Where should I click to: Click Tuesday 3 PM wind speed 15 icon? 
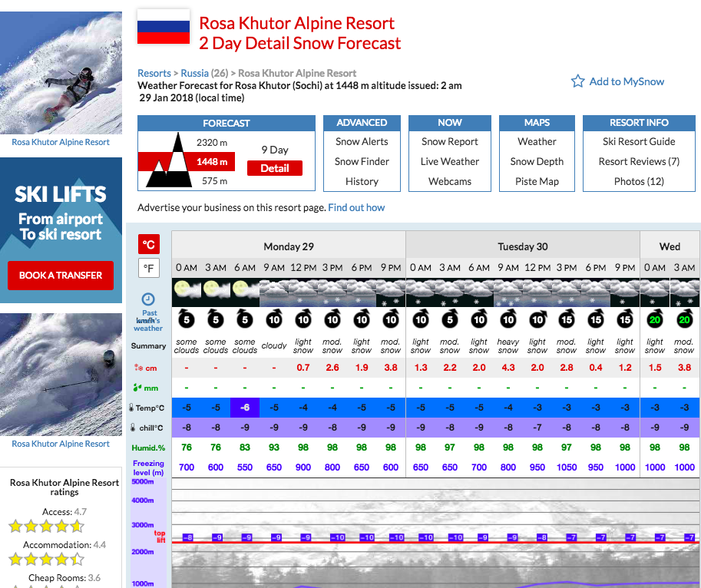[x=567, y=319]
